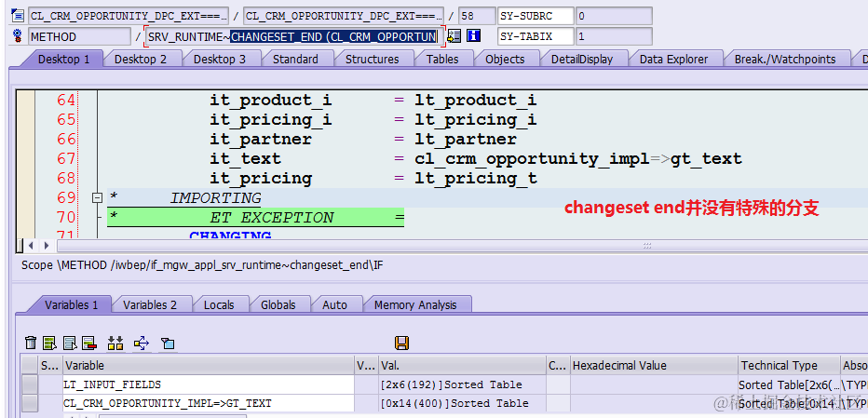The height and width of the screenshot is (418, 868).
Task: Click line number 64 in the gutter
Action: pos(66,101)
